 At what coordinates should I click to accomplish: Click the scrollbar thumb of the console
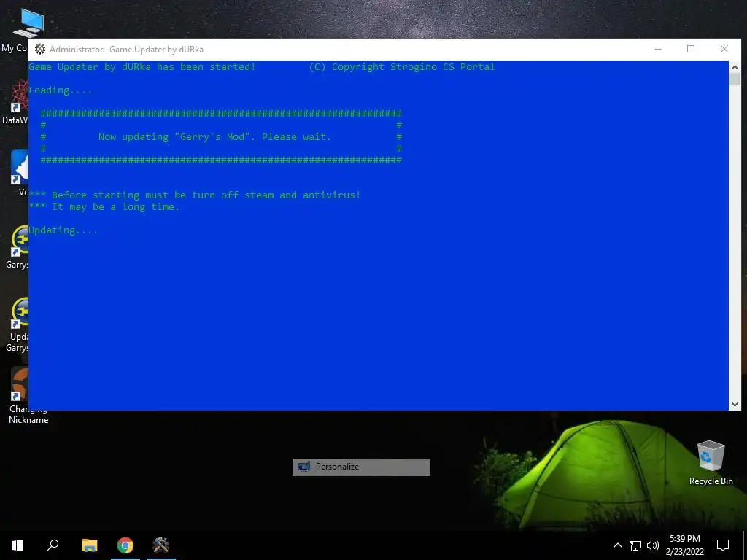[735, 79]
